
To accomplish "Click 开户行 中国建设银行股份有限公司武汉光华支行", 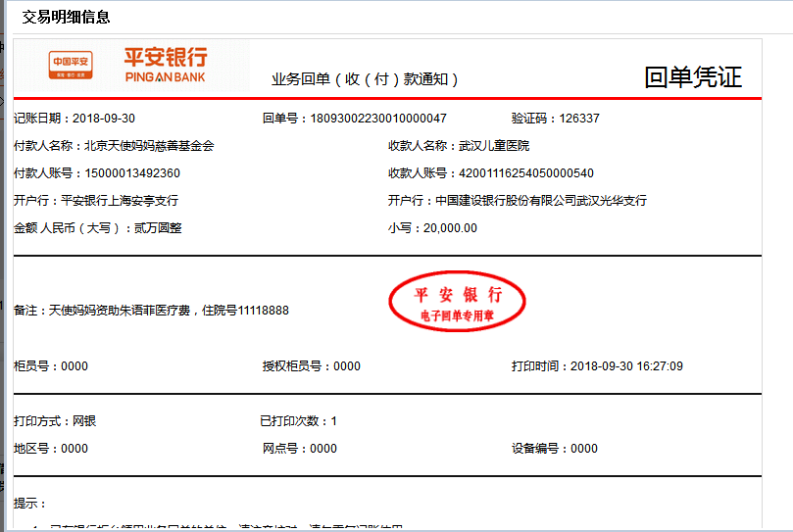I will click(x=517, y=200).
